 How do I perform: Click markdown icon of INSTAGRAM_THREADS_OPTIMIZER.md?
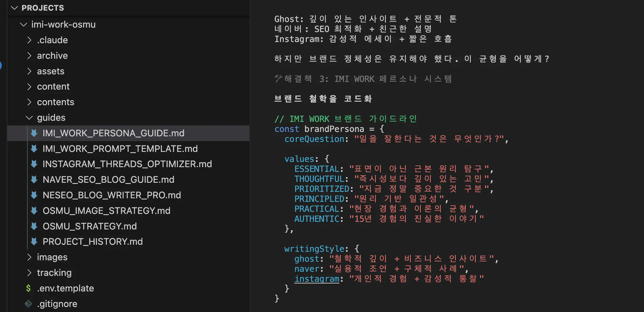34,164
